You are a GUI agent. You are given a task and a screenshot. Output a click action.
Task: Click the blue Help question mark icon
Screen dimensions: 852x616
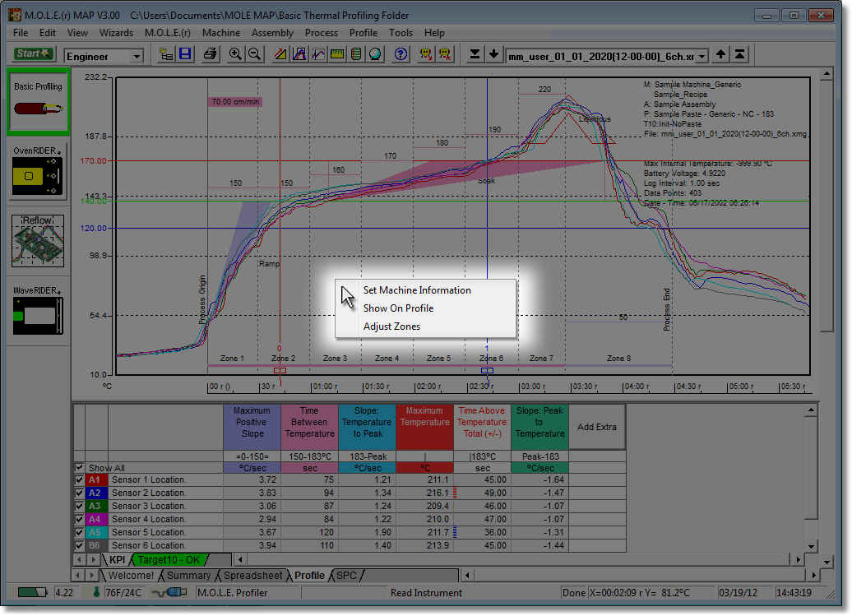[x=401, y=54]
